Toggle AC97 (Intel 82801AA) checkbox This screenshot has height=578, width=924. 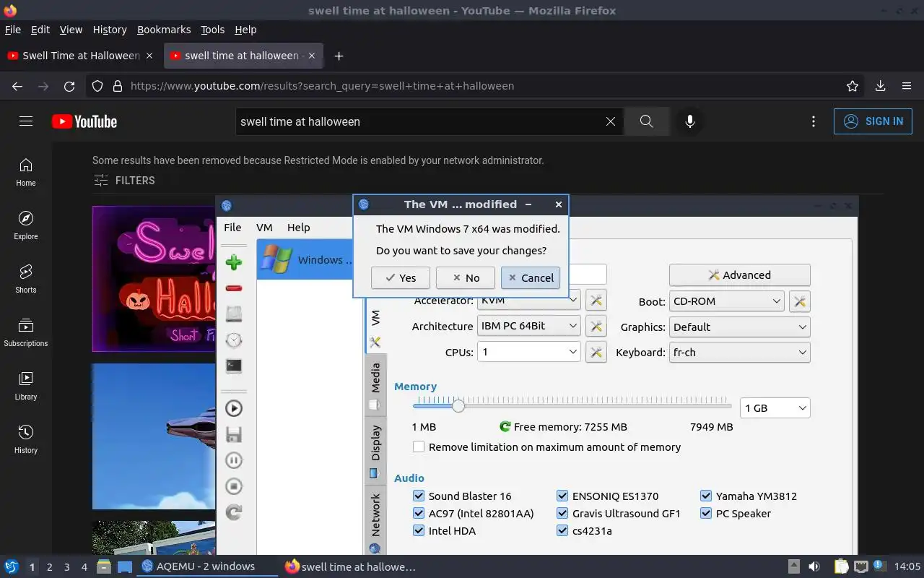click(419, 513)
